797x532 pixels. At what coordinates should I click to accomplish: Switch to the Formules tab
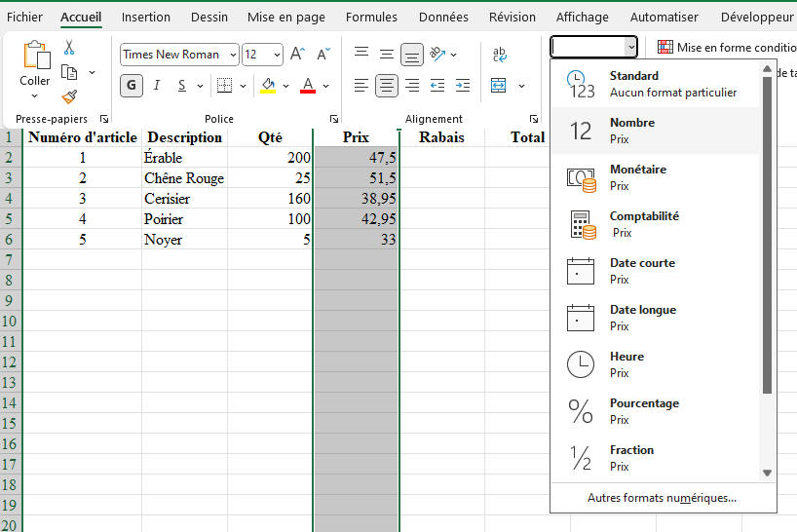[371, 17]
